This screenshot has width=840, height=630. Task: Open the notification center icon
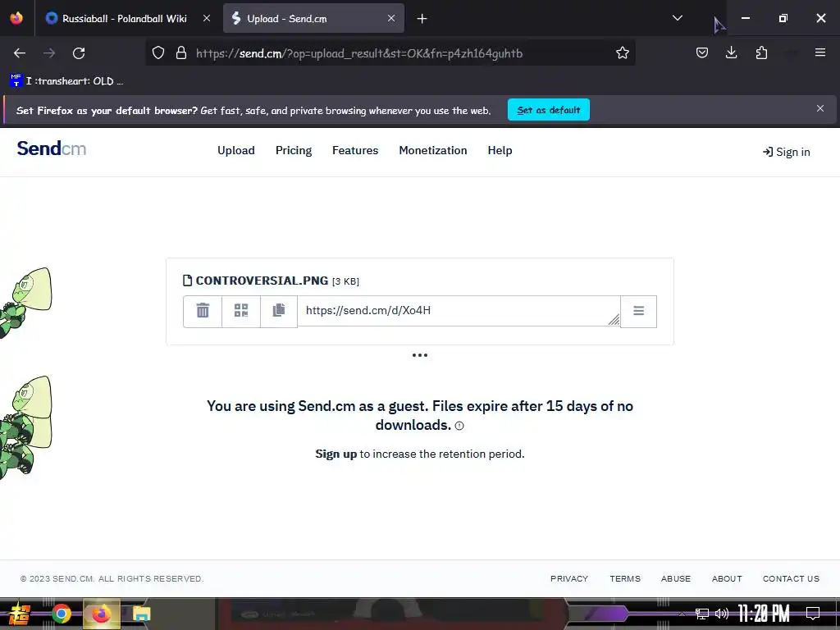(813, 614)
